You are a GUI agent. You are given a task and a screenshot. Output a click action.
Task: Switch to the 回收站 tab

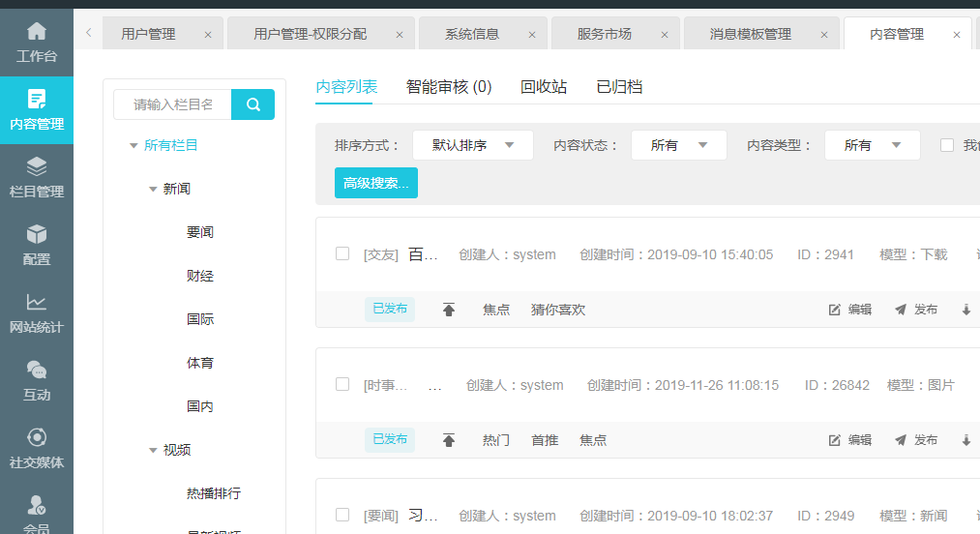point(543,87)
